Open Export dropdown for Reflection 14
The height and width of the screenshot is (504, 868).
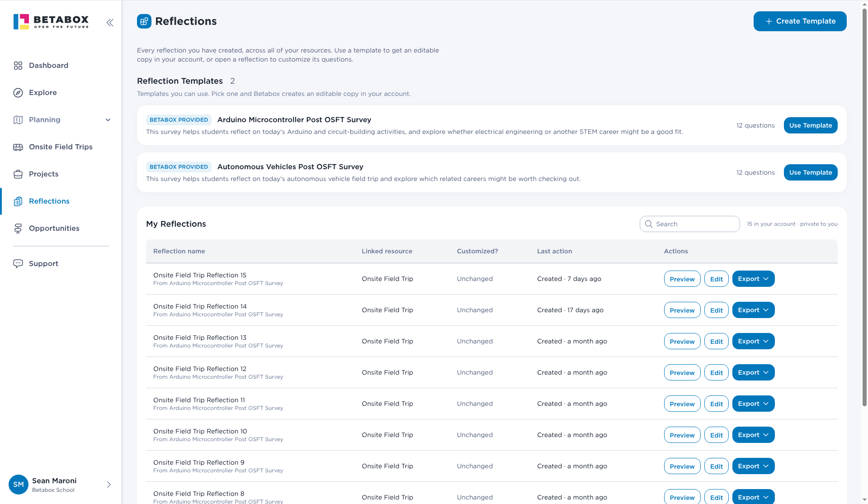[753, 310]
